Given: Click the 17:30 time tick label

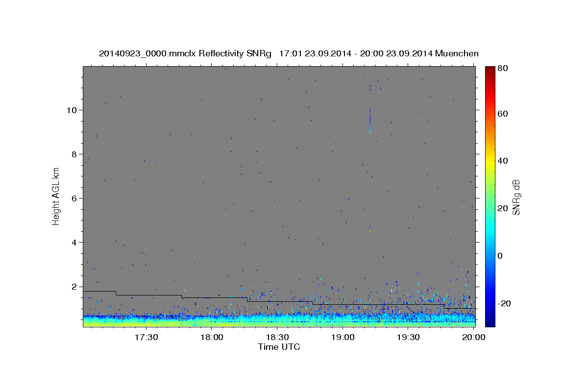Looking at the screenshot, I should 147,337.
